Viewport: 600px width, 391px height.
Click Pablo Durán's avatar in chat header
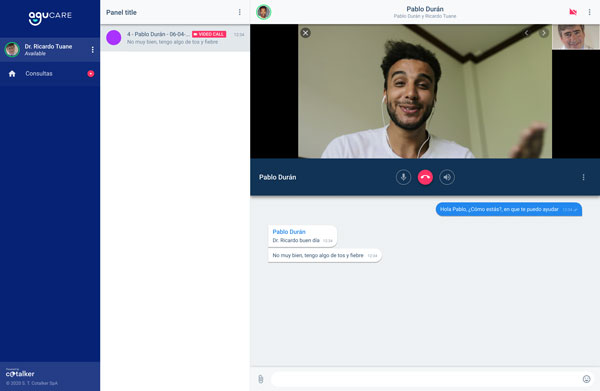tap(264, 12)
